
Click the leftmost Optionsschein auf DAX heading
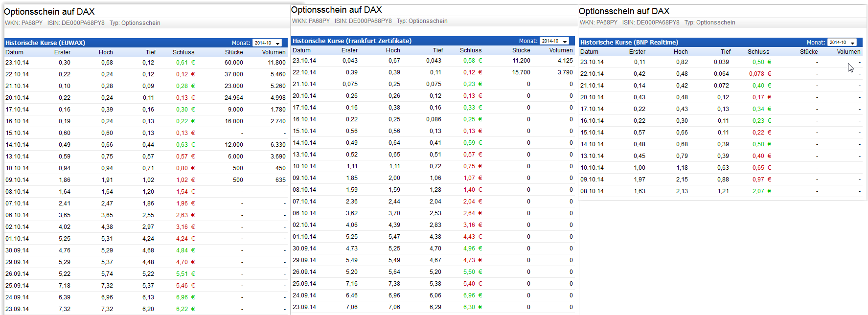point(49,12)
